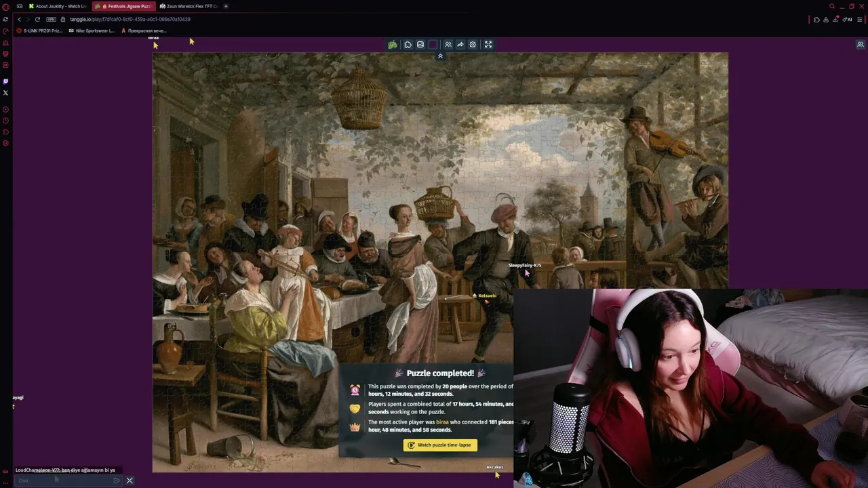Open the Прекрасная вече... bookmark
Screen dimensions: 868x488
click(x=144, y=30)
